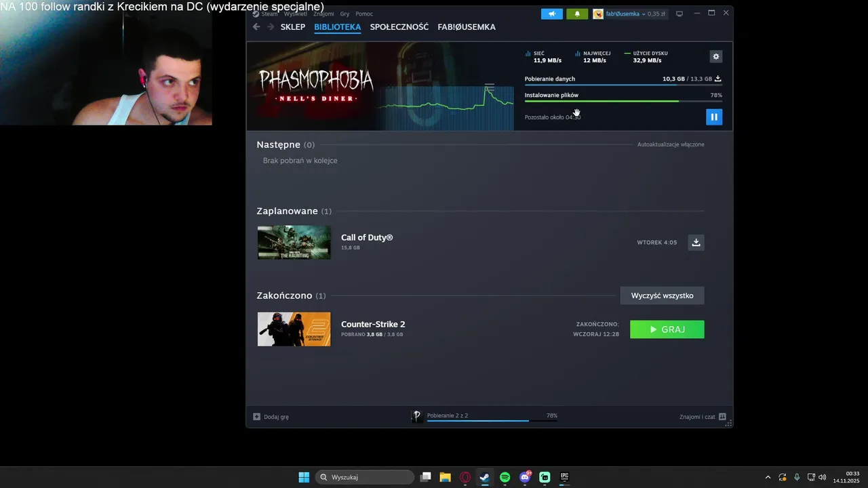Go forward with the navigation arrow
This screenshot has height=488, width=868.
tap(271, 27)
